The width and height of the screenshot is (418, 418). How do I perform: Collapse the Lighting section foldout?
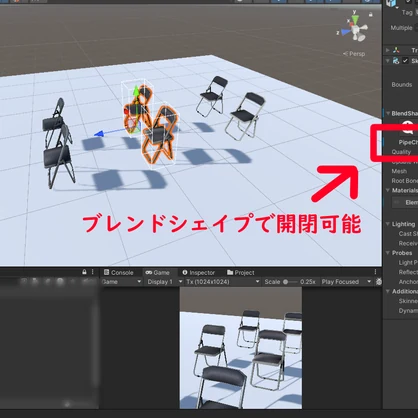click(x=388, y=224)
